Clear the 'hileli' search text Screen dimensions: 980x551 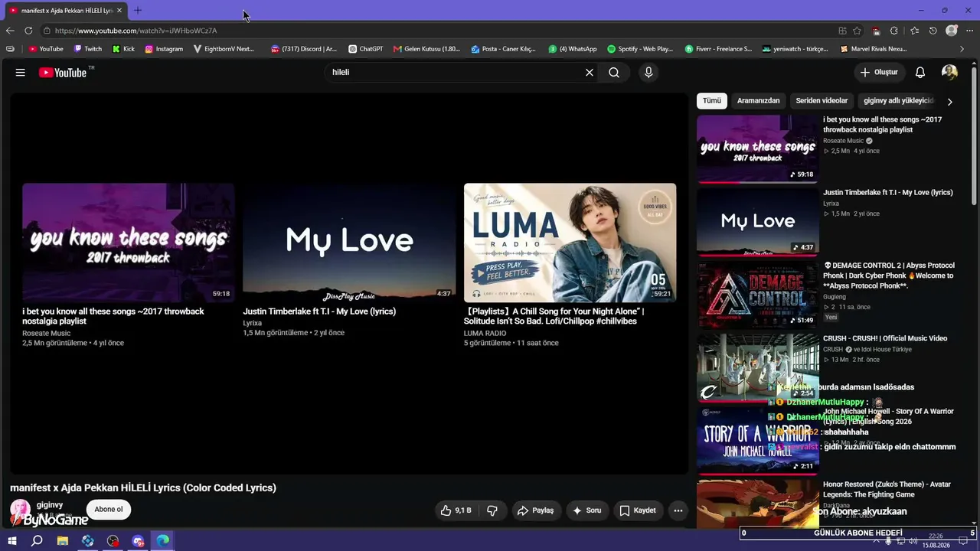pos(590,73)
